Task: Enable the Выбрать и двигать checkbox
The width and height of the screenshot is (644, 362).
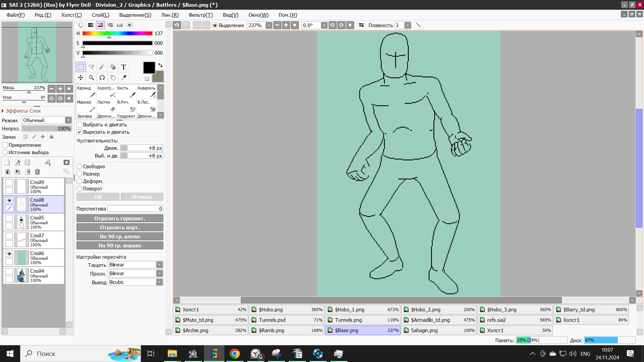Action: (79, 125)
